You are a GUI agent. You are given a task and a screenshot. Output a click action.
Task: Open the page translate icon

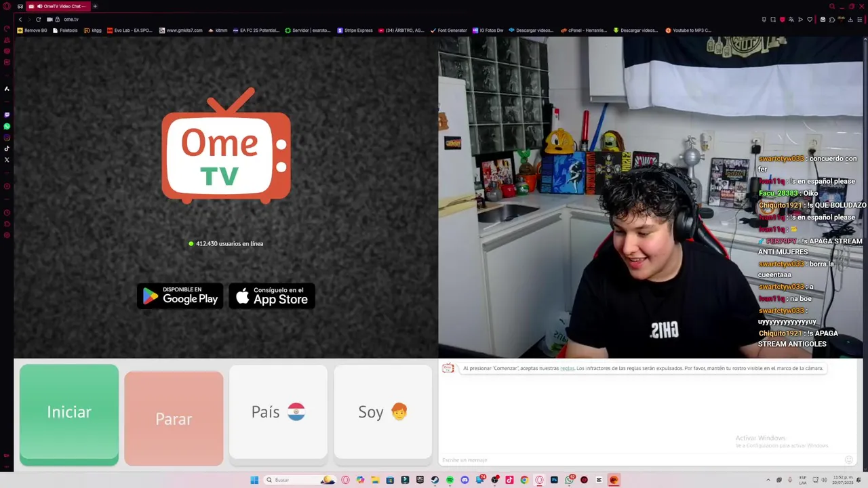[x=791, y=19]
